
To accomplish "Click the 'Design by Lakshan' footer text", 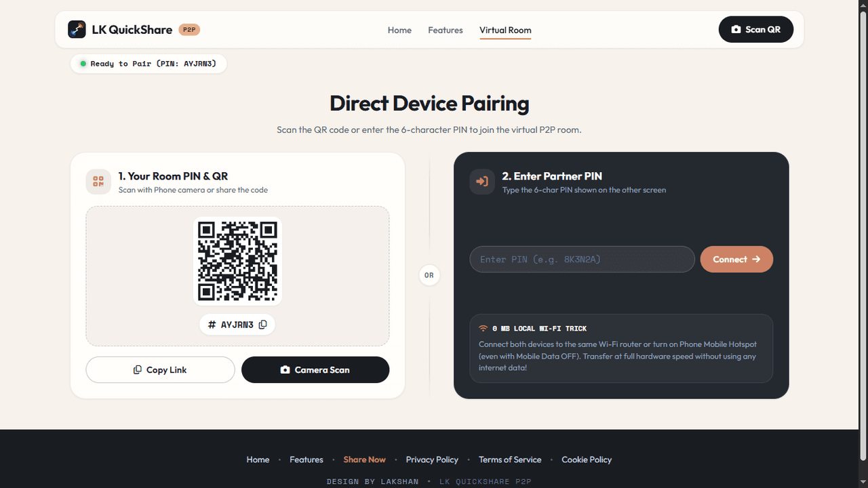I will click(372, 482).
